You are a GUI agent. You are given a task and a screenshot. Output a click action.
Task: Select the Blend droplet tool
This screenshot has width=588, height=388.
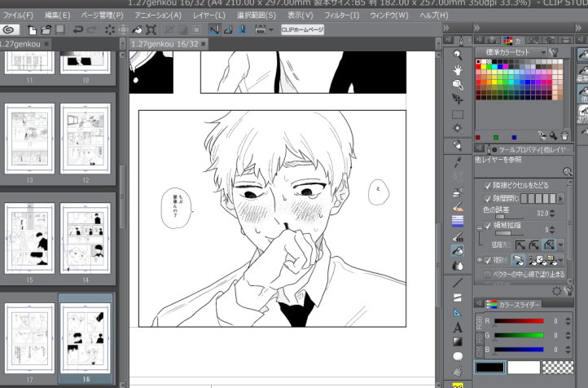pyautogui.click(x=458, y=266)
